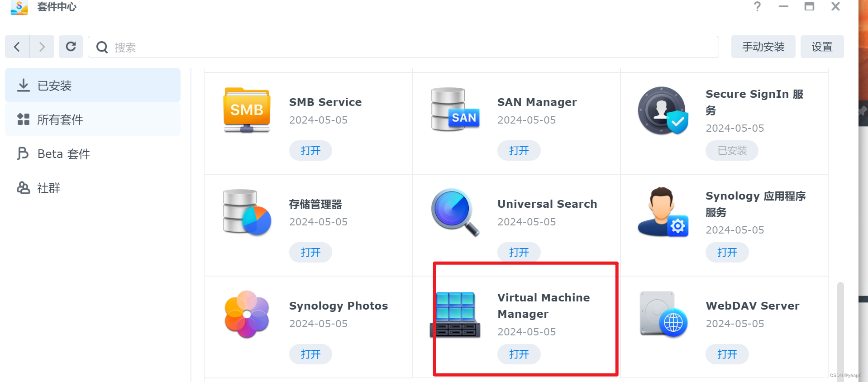The image size is (868, 382).
Task: Click the Storage Manager pie-chart icon
Action: click(247, 212)
